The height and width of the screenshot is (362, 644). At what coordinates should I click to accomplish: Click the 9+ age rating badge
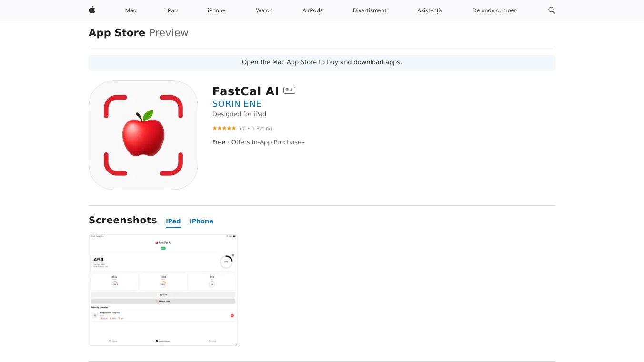[x=289, y=90]
